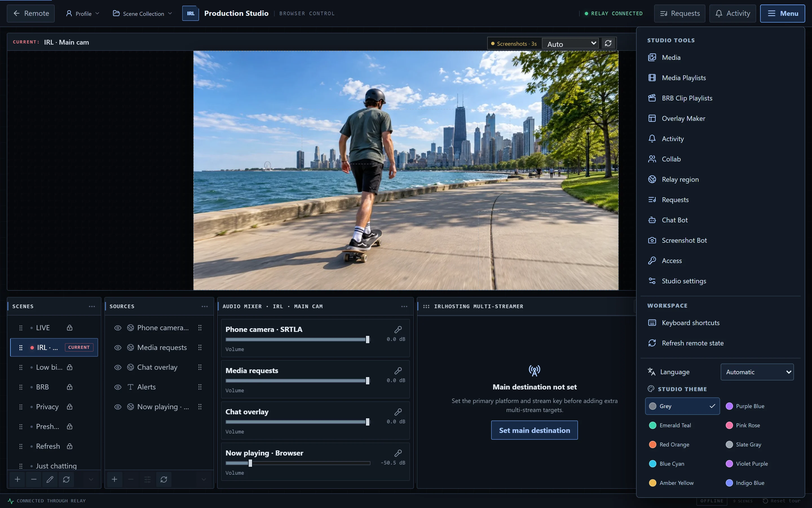The image size is (812, 508).
Task: Edit the scene with the pencil icon
Action: (x=50, y=479)
